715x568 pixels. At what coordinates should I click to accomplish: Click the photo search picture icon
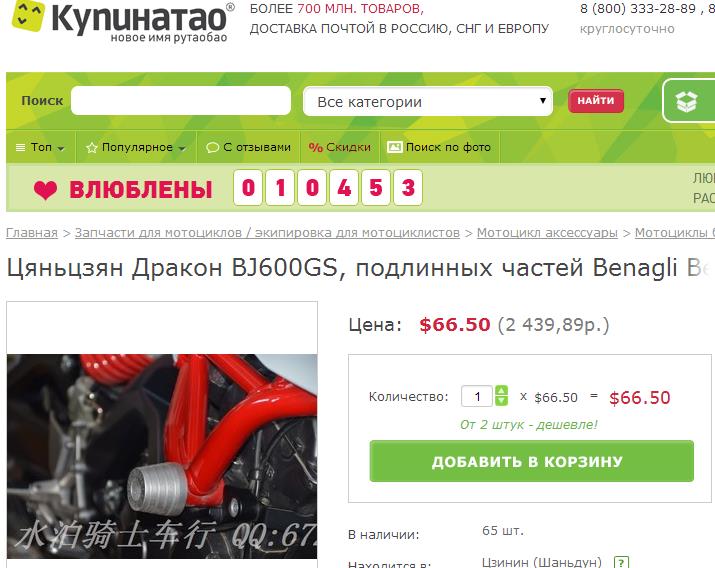click(x=394, y=147)
